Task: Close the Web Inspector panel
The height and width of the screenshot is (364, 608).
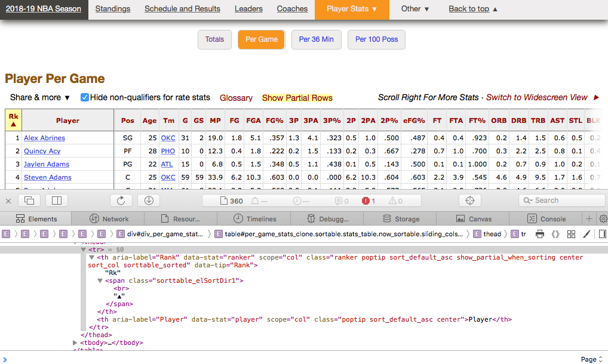Action: tap(8, 200)
